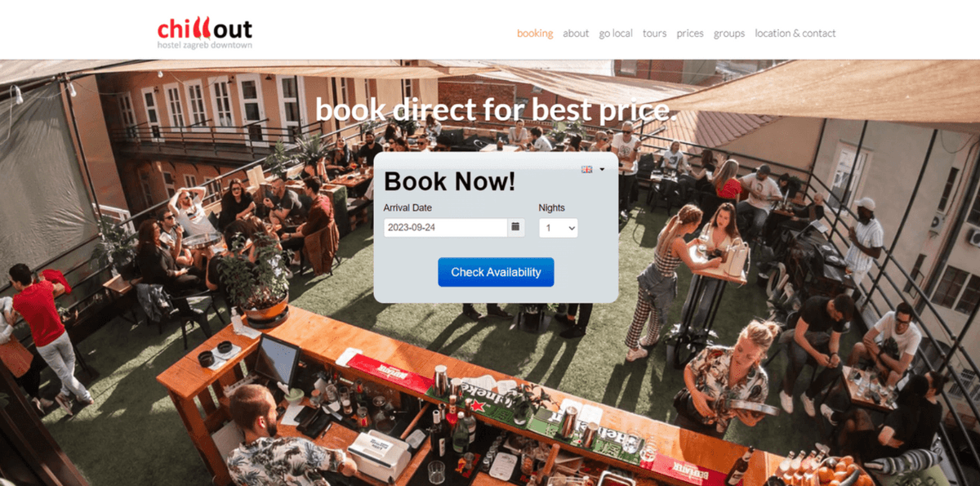The height and width of the screenshot is (486, 980).
Task: Click the Arrival Date label
Action: coord(408,207)
